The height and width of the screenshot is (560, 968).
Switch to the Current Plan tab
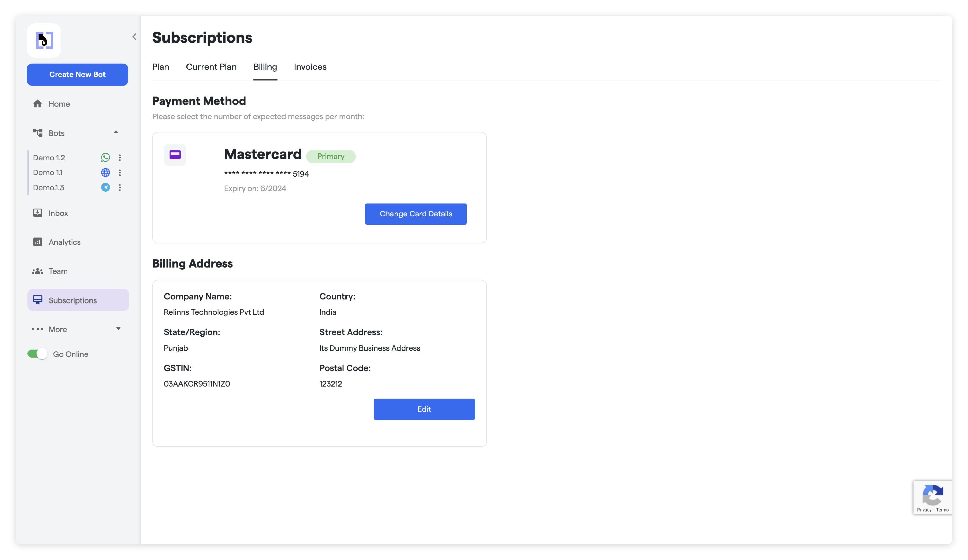211,67
